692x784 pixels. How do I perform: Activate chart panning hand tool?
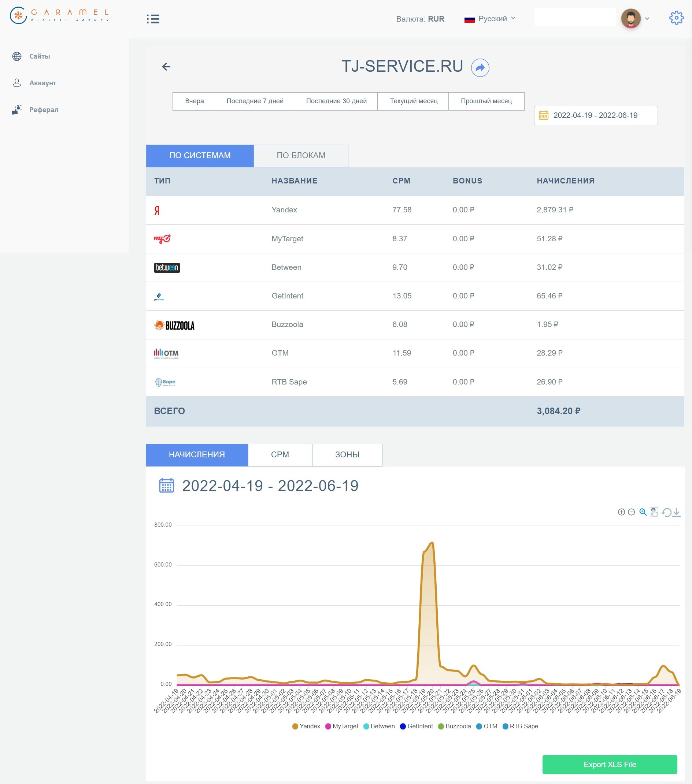pyautogui.click(x=654, y=512)
